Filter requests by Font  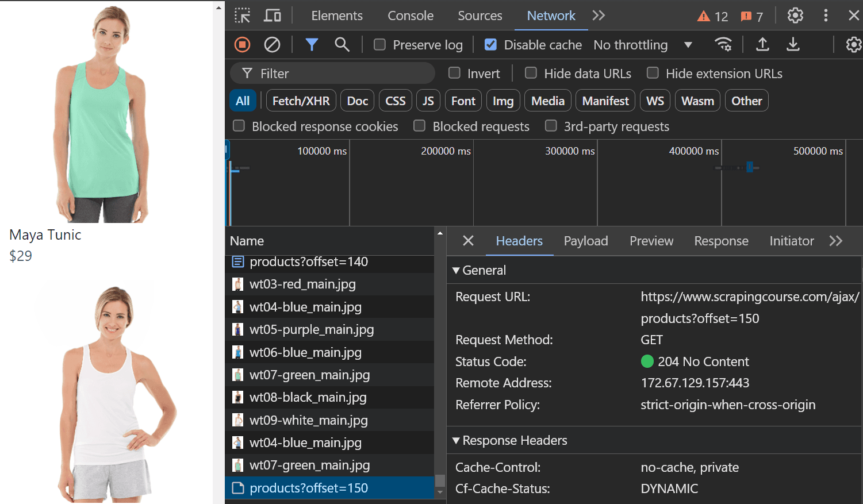coord(463,101)
